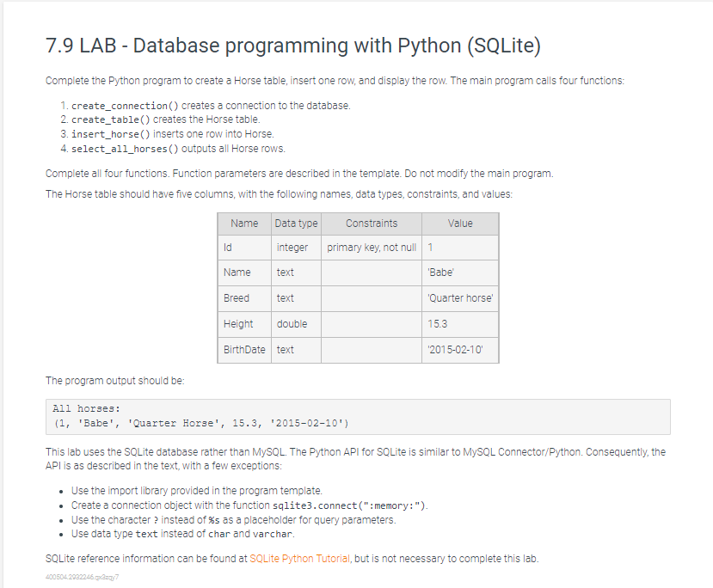Screen dimensions: 713x588
Task: Click the Name column header of the table
Action: pyautogui.click(x=244, y=224)
